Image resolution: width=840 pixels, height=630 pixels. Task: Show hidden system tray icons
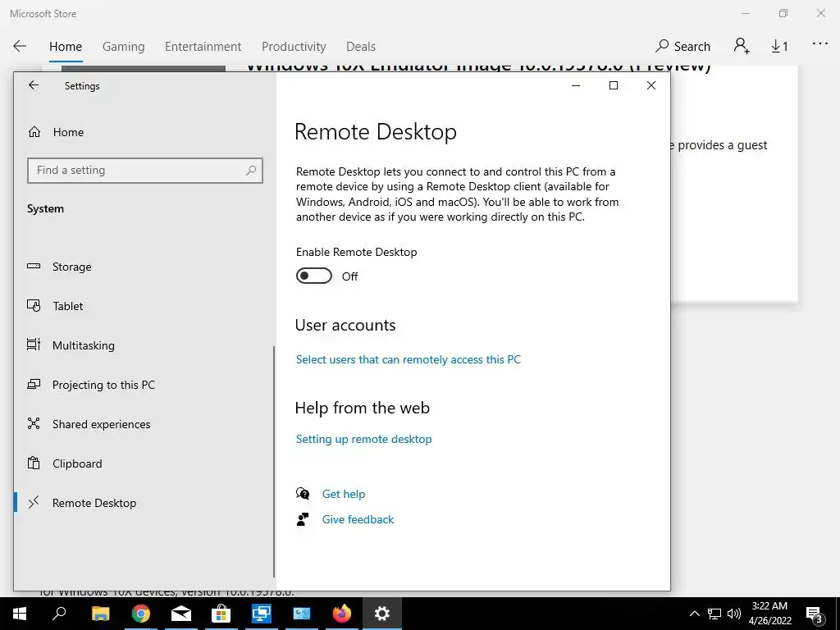(694, 614)
